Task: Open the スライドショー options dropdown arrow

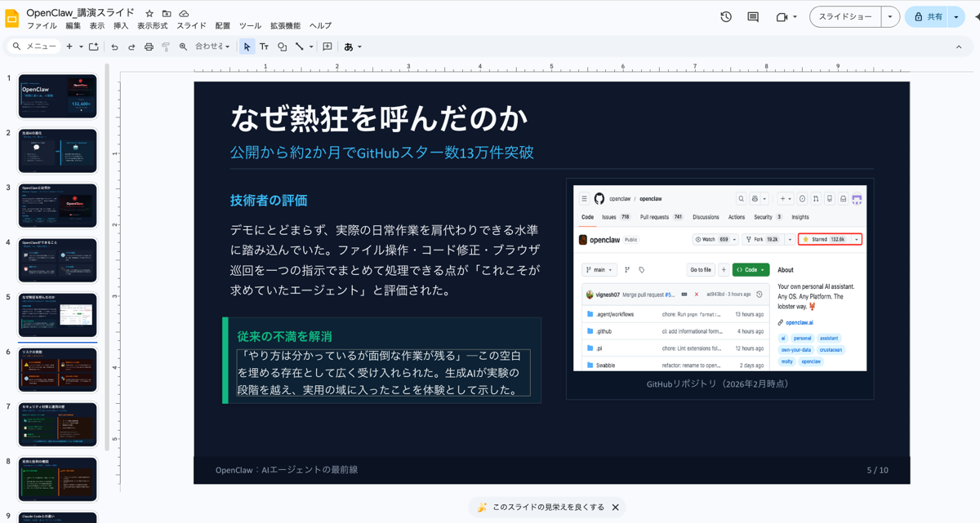Action: [890, 16]
